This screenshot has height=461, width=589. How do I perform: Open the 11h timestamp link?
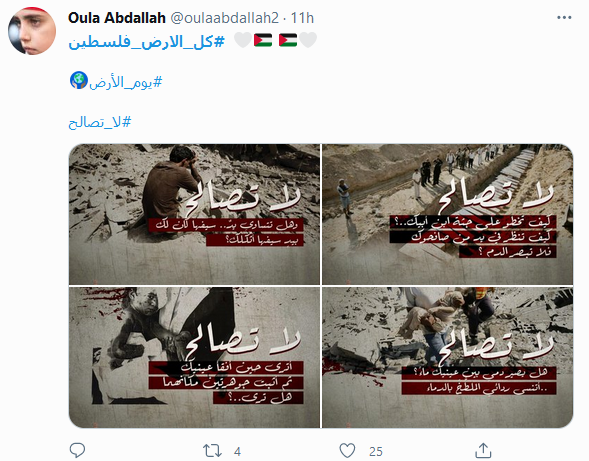click(x=302, y=18)
